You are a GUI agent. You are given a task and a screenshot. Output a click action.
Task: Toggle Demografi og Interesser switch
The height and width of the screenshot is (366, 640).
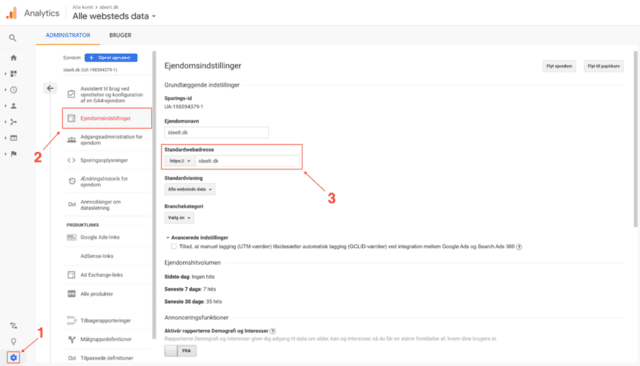[x=180, y=350]
